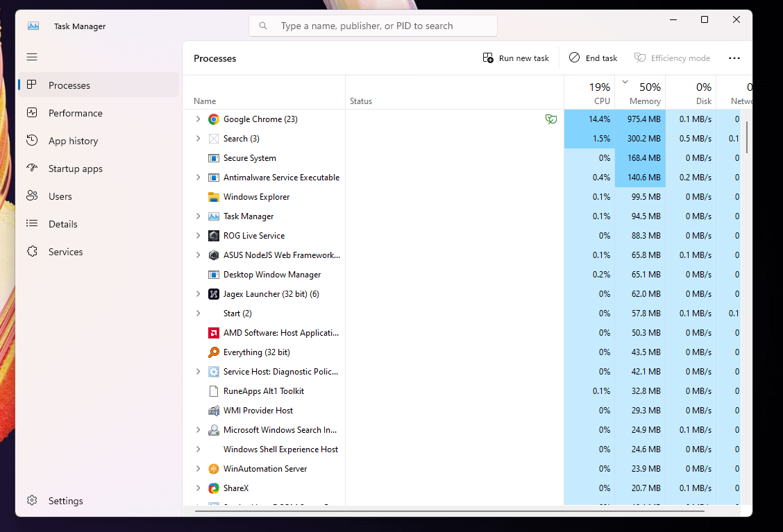This screenshot has height=532, width=783.
Task: Expand the ROG Live Service group
Action: pyautogui.click(x=199, y=236)
